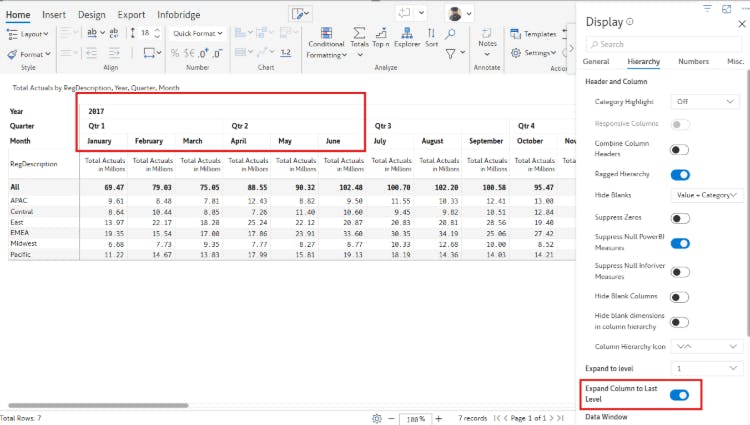Enable Combine Column Headers toggle
This screenshot has width=750, height=425.
pos(680,149)
